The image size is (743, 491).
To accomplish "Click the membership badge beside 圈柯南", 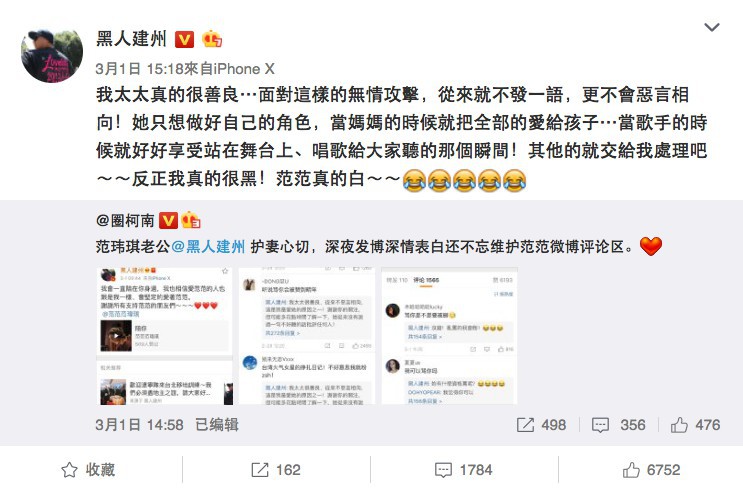I will pyautogui.click(x=190, y=220).
